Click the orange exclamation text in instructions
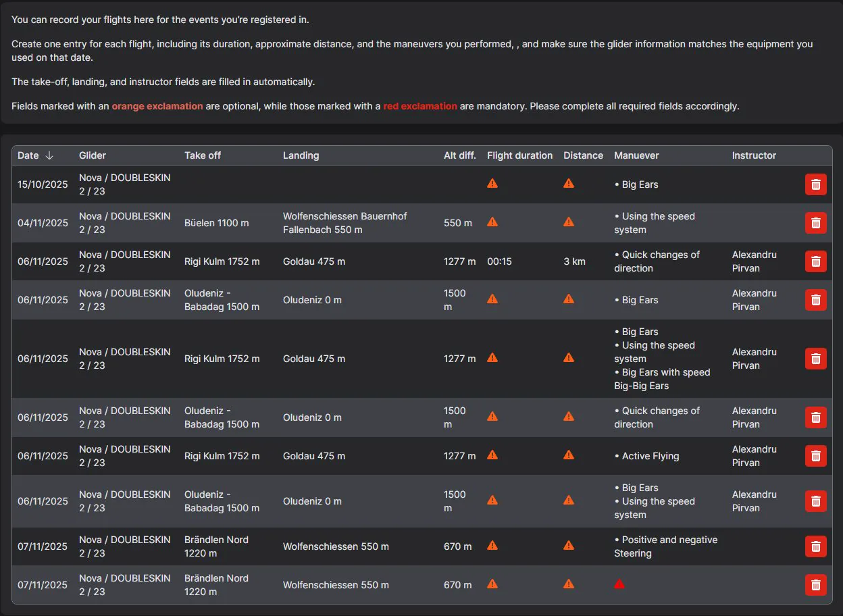The image size is (843, 616). (157, 106)
